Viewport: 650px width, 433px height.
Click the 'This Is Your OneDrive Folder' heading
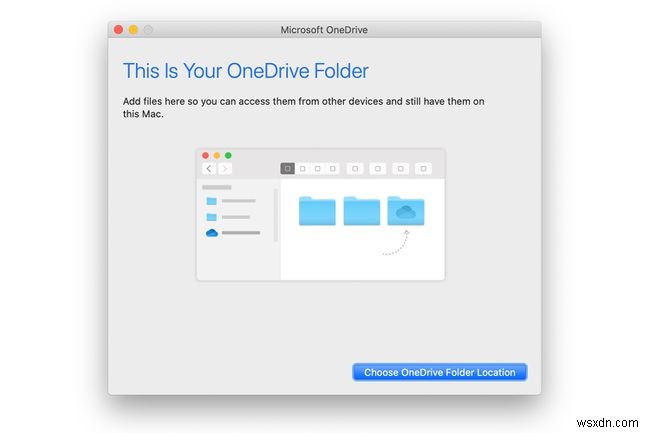pos(245,71)
